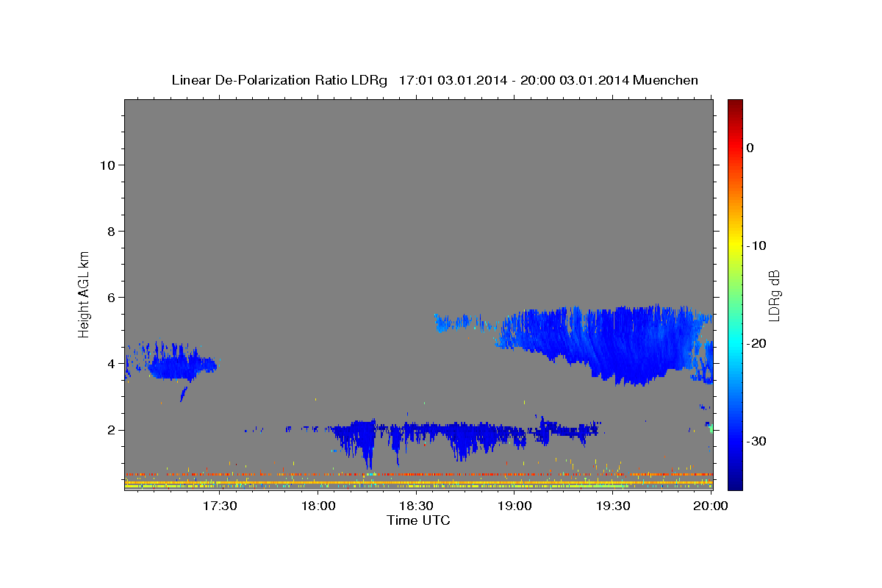Click the plot title 'Linear De-Polarization Ratio LDRg'
The height and width of the screenshot is (588, 882).
point(279,80)
